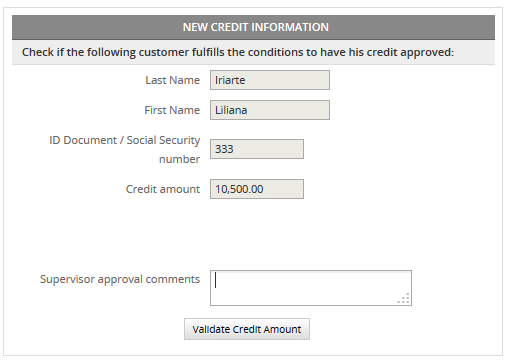Select the First Name field containing Liliana
Viewport: 510px width, 363px height.
270,110
